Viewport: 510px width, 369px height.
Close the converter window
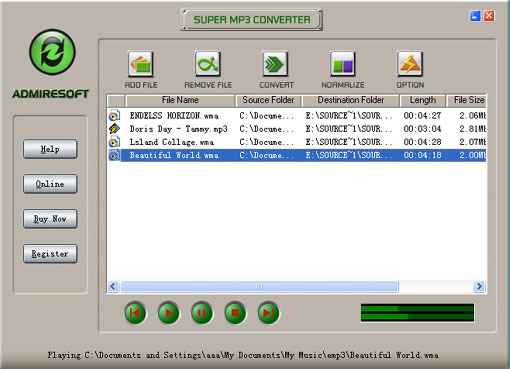(489, 16)
